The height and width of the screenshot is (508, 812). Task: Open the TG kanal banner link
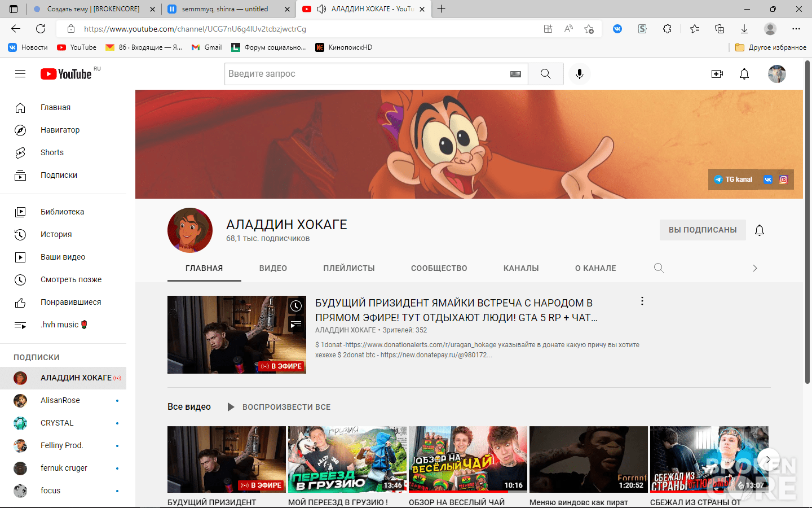click(x=733, y=179)
